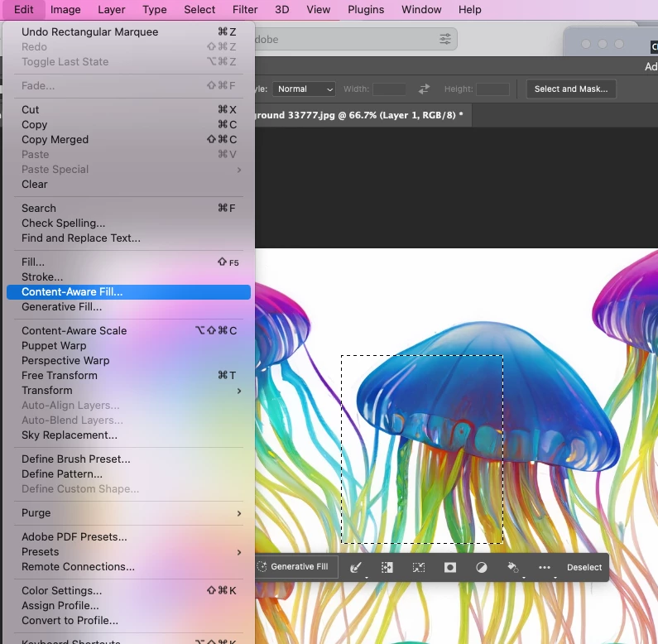Choose Find and Replace Text...

pyautogui.click(x=128, y=238)
